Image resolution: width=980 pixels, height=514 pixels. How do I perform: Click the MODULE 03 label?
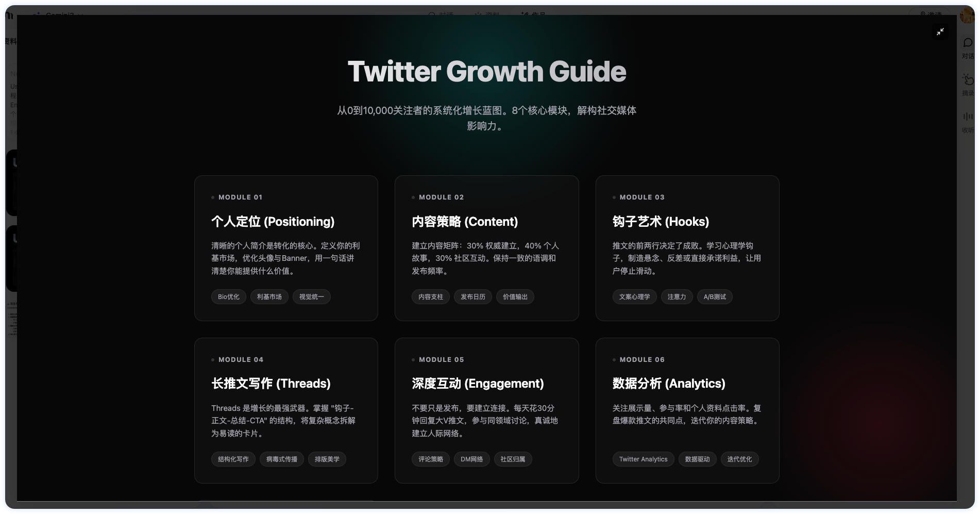point(642,197)
